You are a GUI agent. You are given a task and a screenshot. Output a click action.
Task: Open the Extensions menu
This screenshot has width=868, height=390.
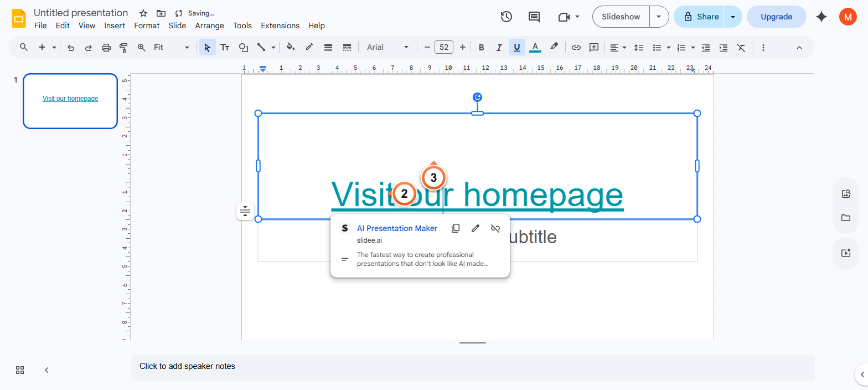(x=280, y=25)
